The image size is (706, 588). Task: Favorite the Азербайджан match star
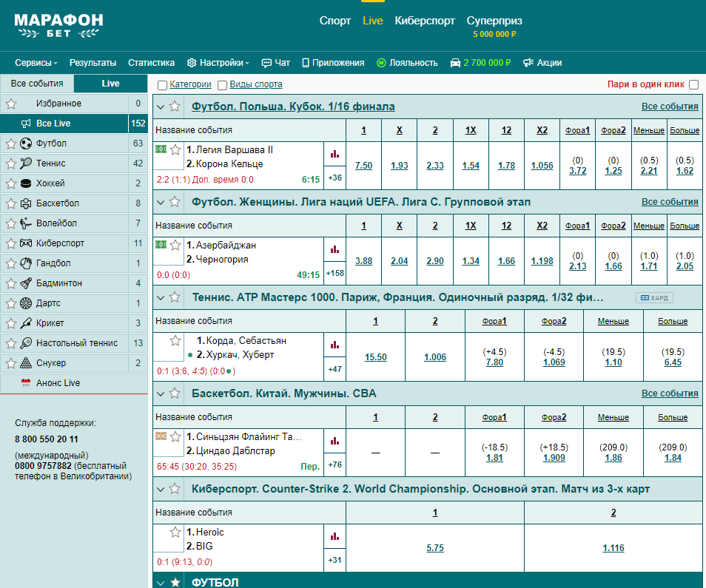(x=175, y=246)
